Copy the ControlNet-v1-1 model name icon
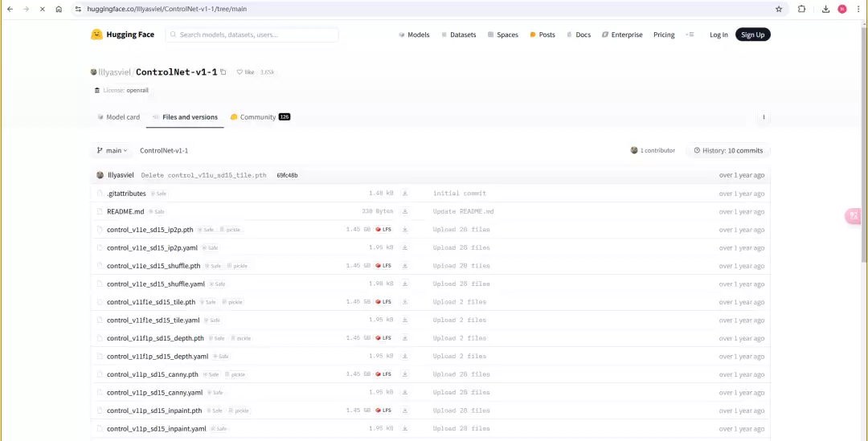Screen dimensions: 868x441 click(x=223, y=72)
